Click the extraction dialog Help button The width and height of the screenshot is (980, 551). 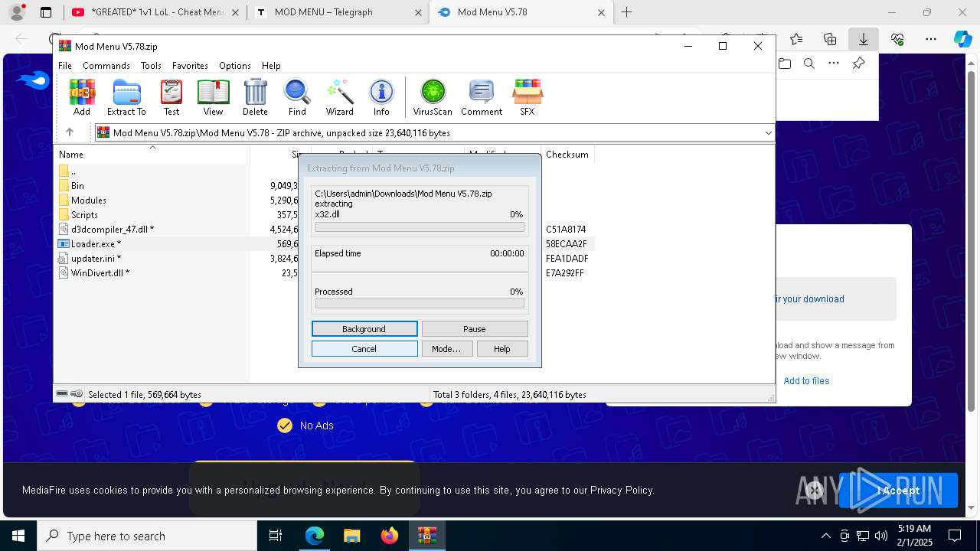point(502,349)
